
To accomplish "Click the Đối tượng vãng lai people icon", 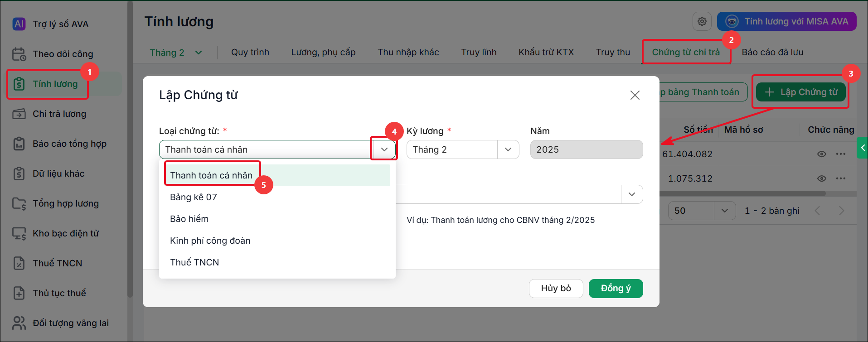I will [x=19, y=323].
